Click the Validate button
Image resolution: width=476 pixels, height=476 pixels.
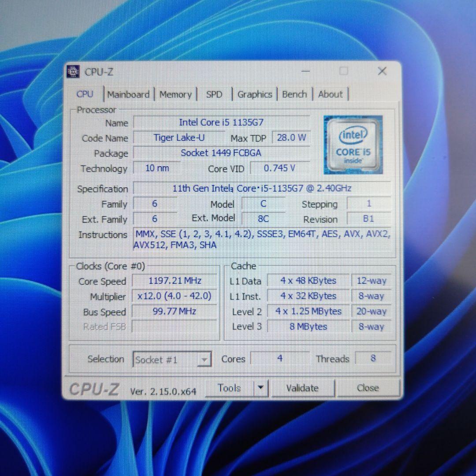coord(303,388)
